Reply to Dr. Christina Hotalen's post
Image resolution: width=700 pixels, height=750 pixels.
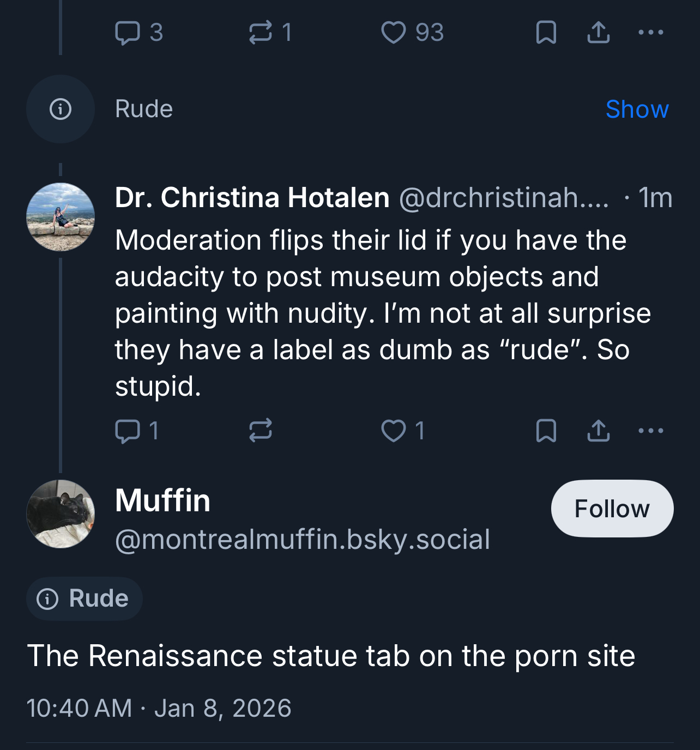click(x=128, y=431)
